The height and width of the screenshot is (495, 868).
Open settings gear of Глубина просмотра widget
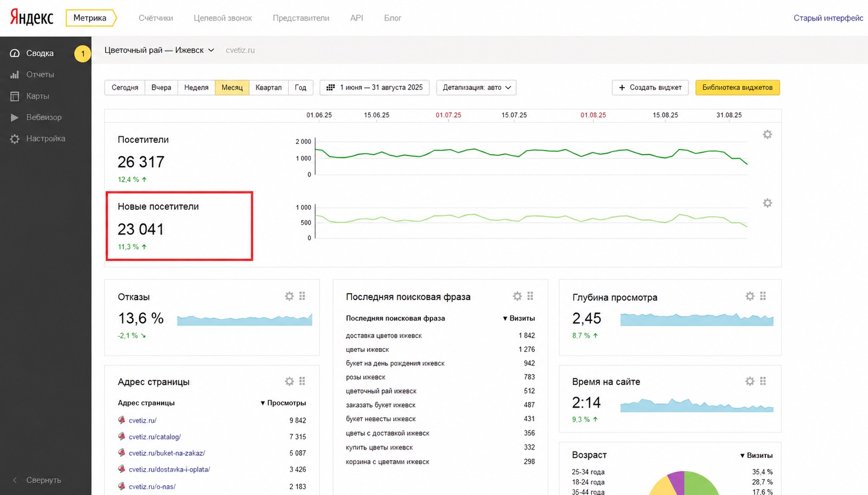tap(750, 296)
